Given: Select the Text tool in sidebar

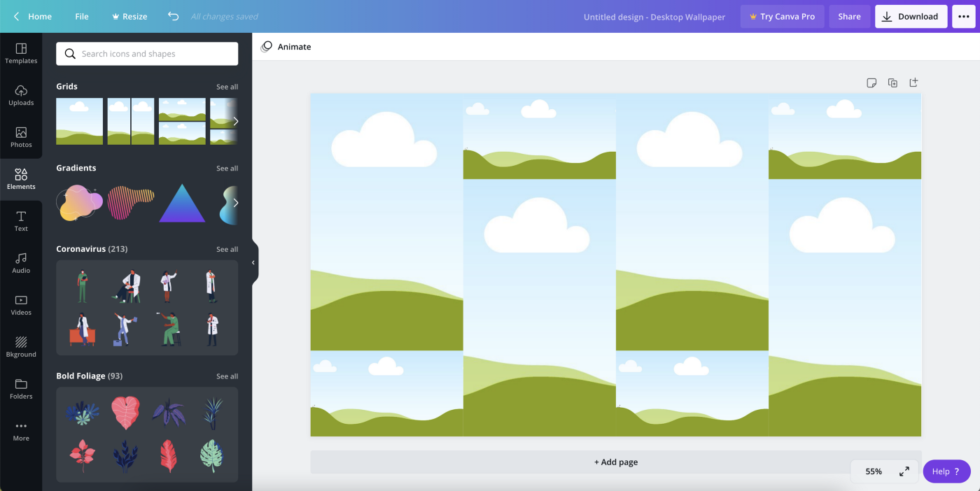Looking at the screenshot, I should point(21,221).
